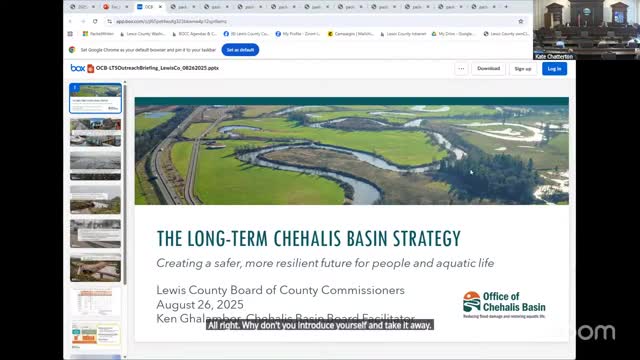
Task: Click the slide title Long-Term Chehalis Basin Strategy
Action: click(309, 239)
